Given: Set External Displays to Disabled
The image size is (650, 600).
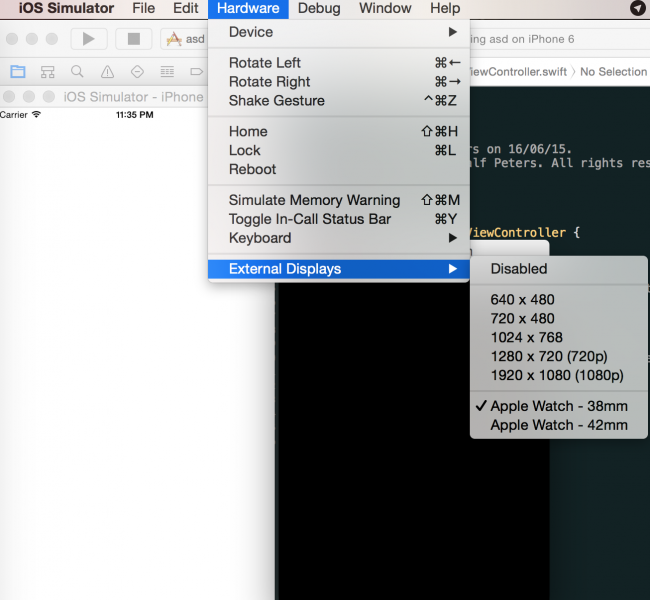Looking at the screenshot, I should pos(518,269).
